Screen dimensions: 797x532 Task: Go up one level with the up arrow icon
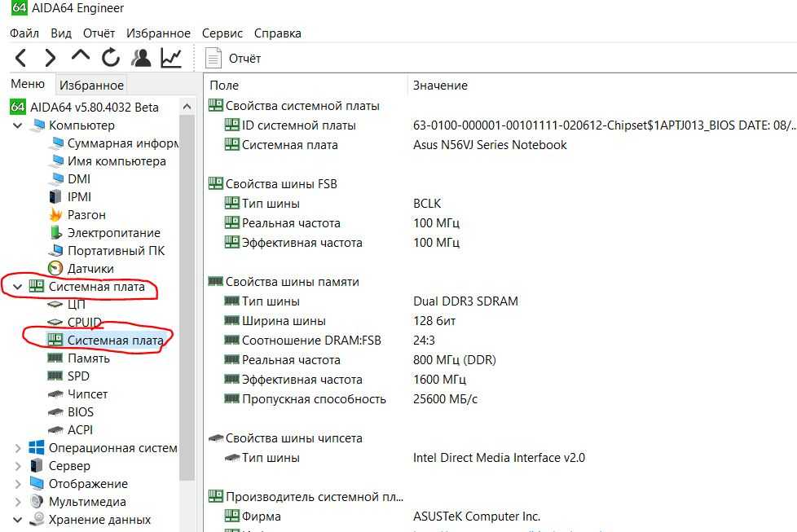[x=81, y=55]
